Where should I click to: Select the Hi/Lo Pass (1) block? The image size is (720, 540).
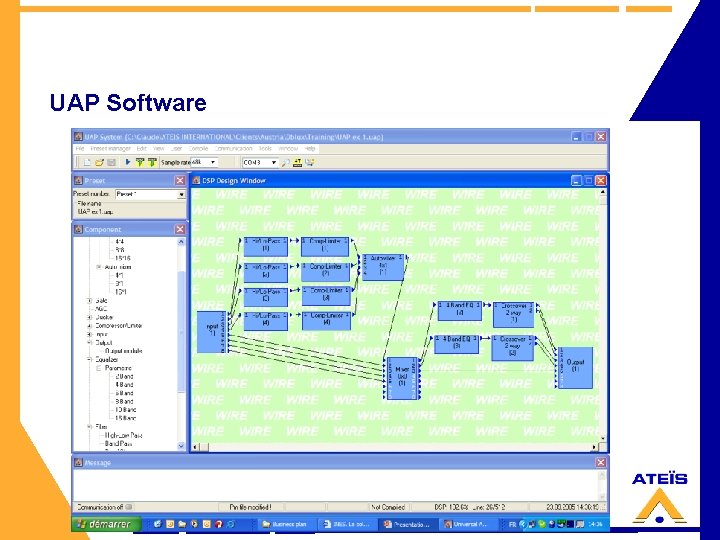(x=265, y=247)
